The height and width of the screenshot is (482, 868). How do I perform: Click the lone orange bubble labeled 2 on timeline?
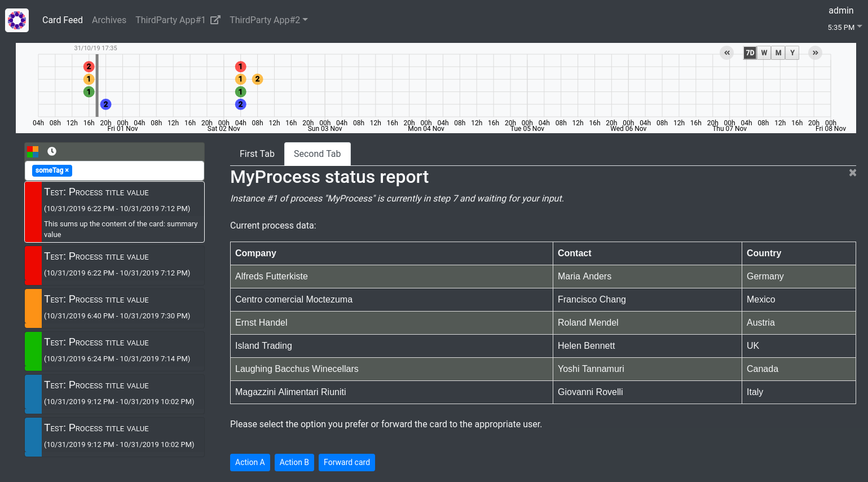257,79
